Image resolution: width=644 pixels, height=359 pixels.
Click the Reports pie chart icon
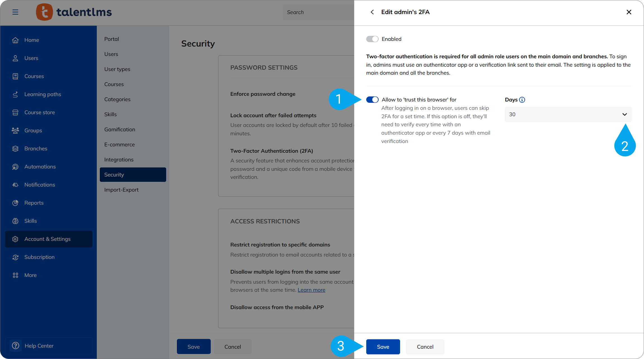(15, 203)
